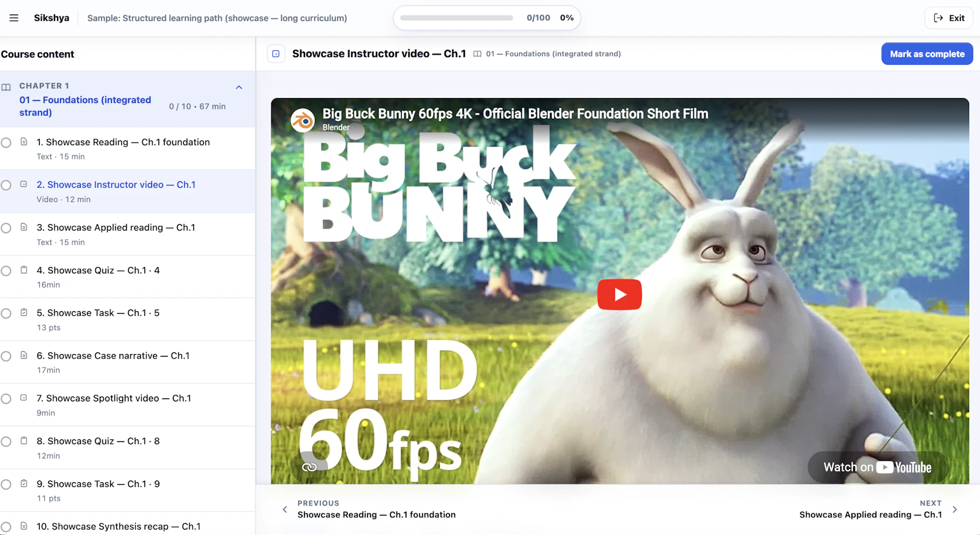
Task: Open the Sikshya home link
Action: coord(51,18)
